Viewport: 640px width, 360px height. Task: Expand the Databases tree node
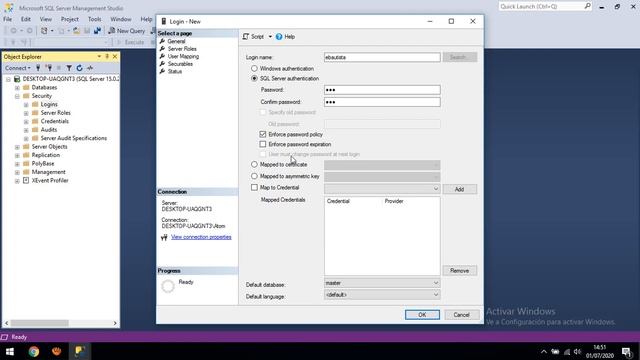[x=17, y=88]
